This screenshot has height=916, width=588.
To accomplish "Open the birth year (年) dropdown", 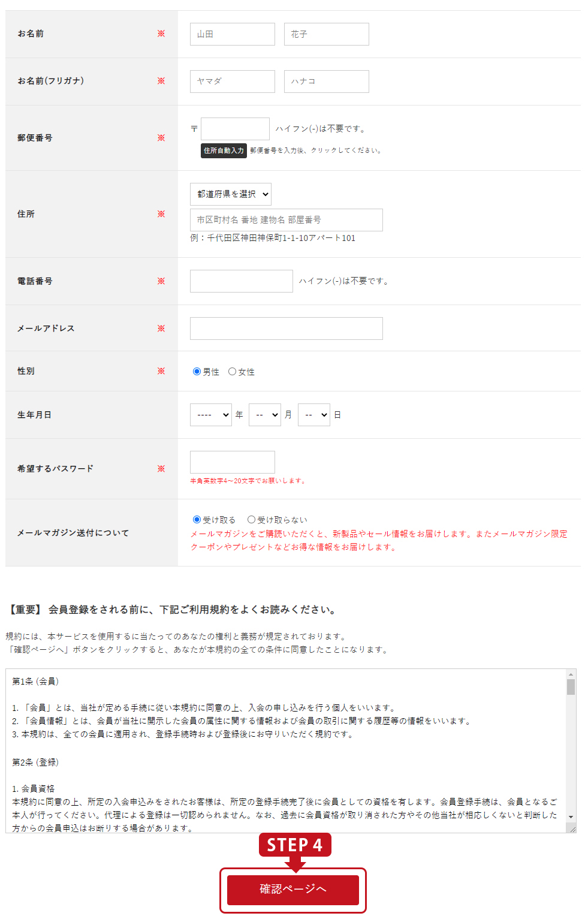I will (x=211, y=415).
